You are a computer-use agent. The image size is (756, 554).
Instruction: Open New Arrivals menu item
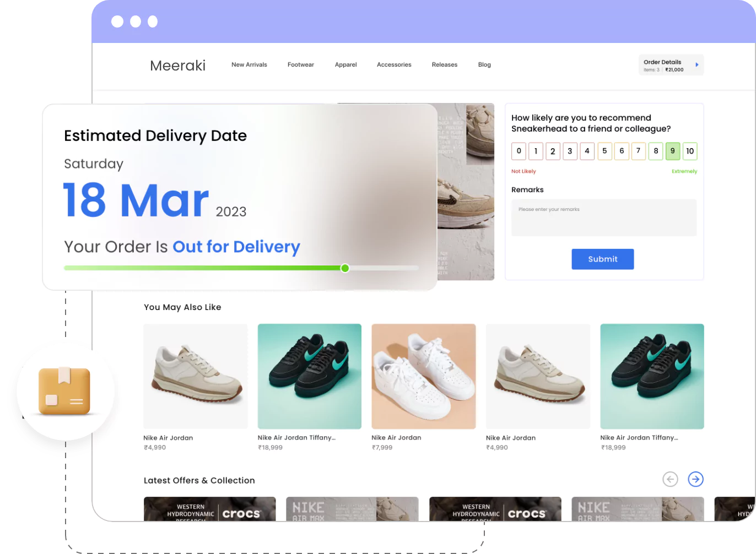pyautogui.click(x=249, y=65)
